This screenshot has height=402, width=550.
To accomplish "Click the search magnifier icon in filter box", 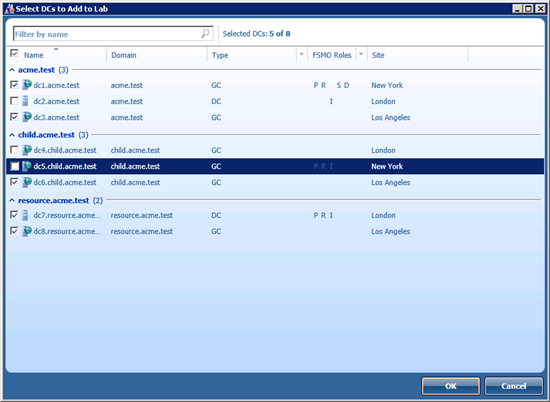I will [x=206, y=34].
